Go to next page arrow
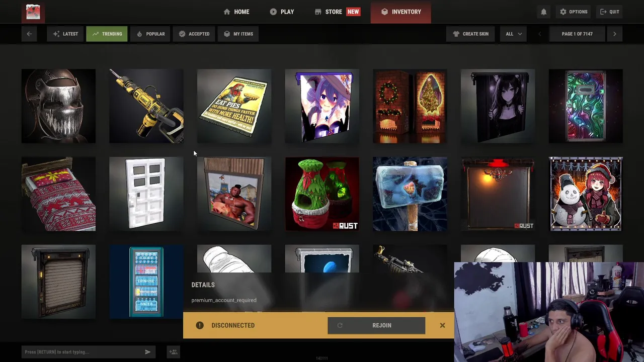Screen dimensions: 644x362 [x=614, y=34]
